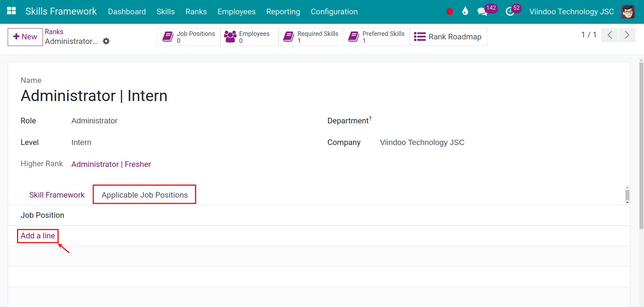
Task: Open the main apps grid menu
Action: pyautogui.click(x=12, y=11)
